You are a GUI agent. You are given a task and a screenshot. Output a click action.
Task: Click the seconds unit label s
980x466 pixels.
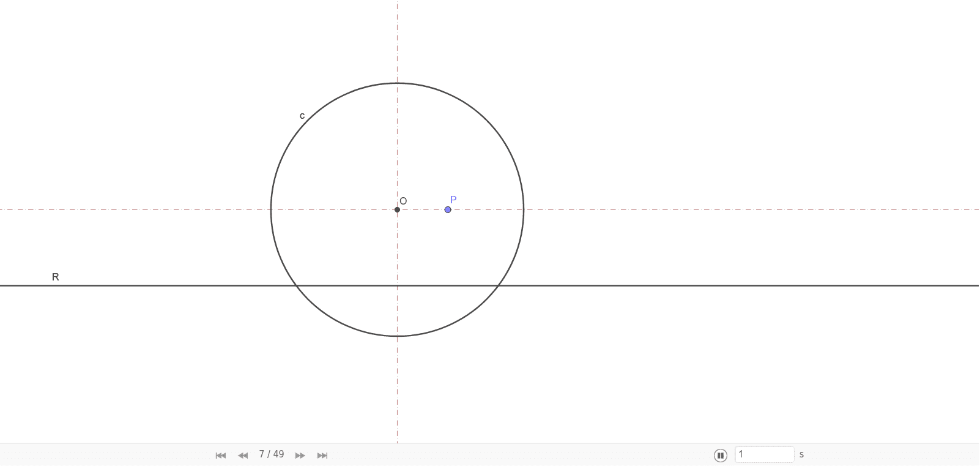click(801, 454)
